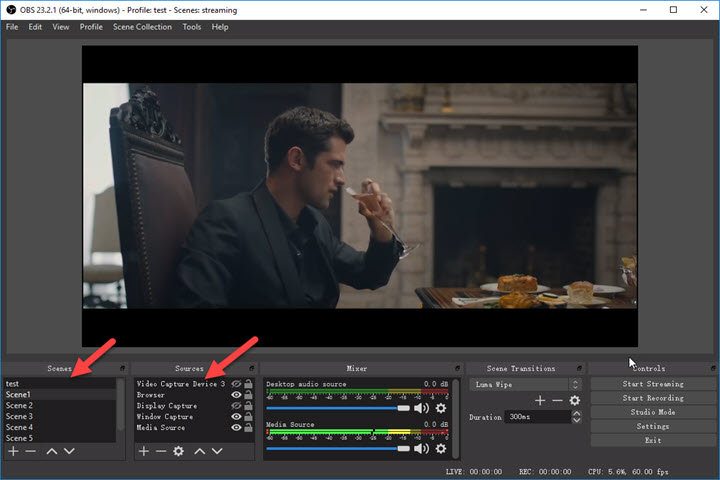Open Desktop audio source gear settings

click(441, 408)
